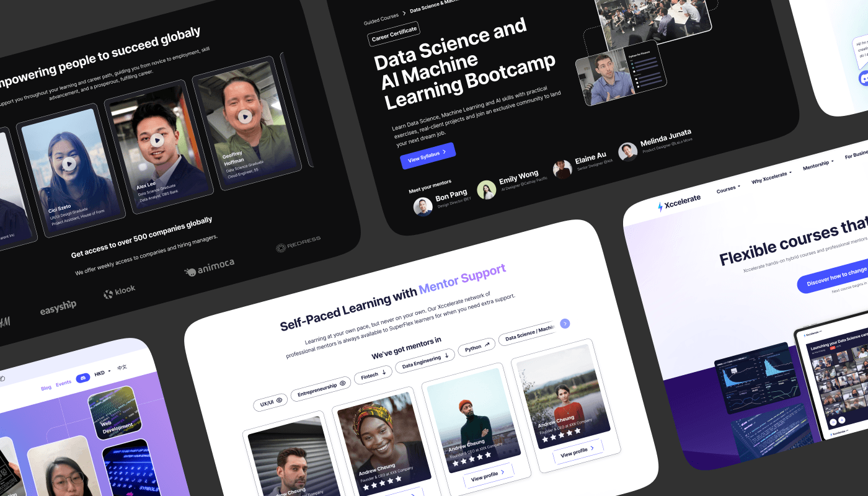The height and width of the screenshot is (496, 868).
Task: Open Emily Wong's mentor avatar
Action: [x=487, y=190]
